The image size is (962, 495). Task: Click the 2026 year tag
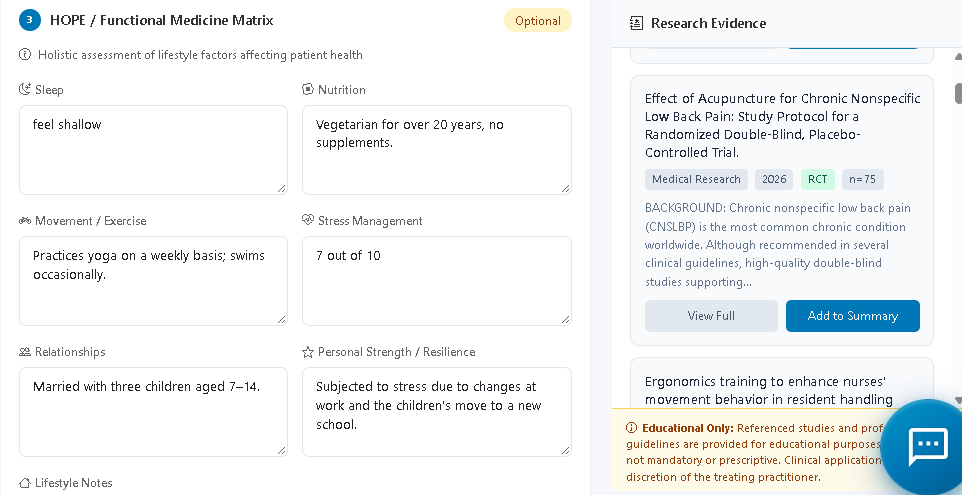(x=774, y=179)
